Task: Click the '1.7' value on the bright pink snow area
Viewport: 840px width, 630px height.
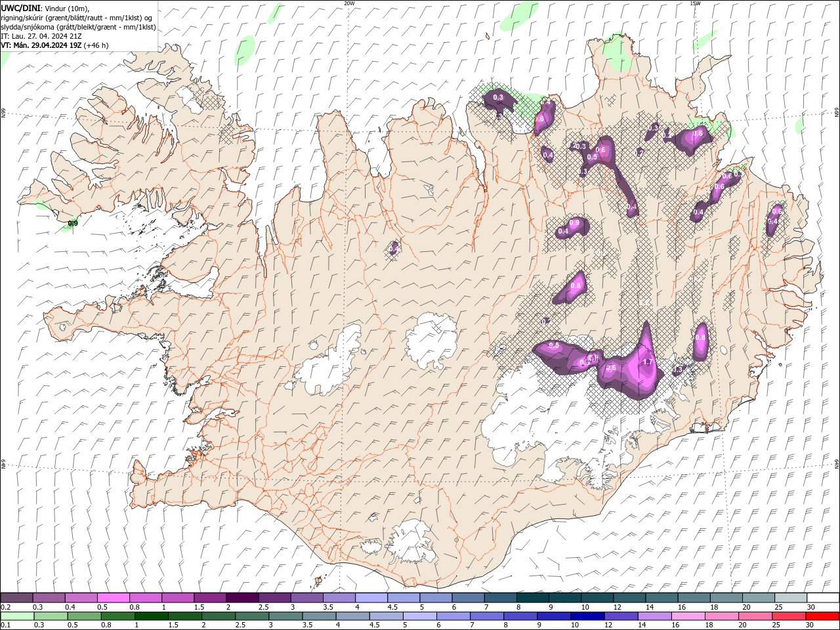Action: 648,362
